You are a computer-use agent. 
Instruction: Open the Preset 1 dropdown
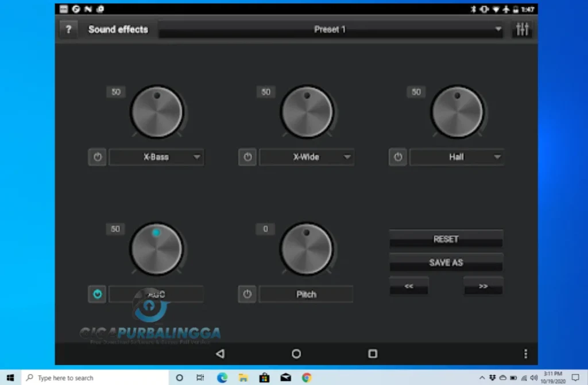point(330,29)
